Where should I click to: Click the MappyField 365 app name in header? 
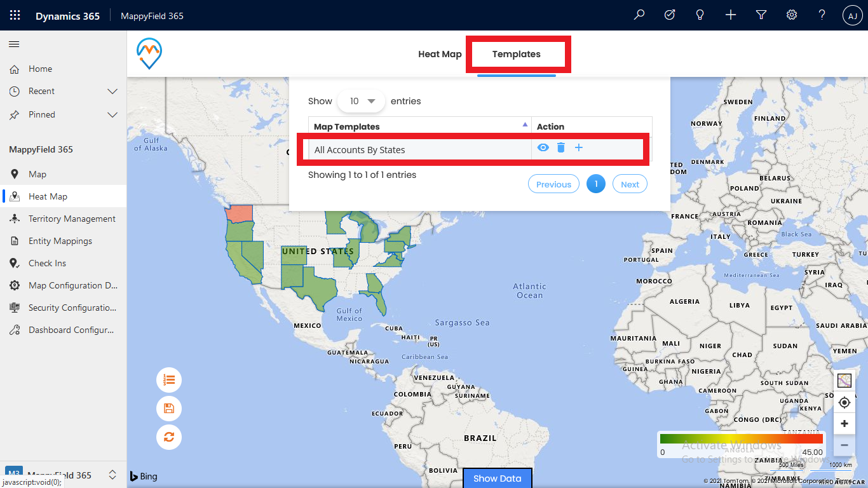point(152,16)
